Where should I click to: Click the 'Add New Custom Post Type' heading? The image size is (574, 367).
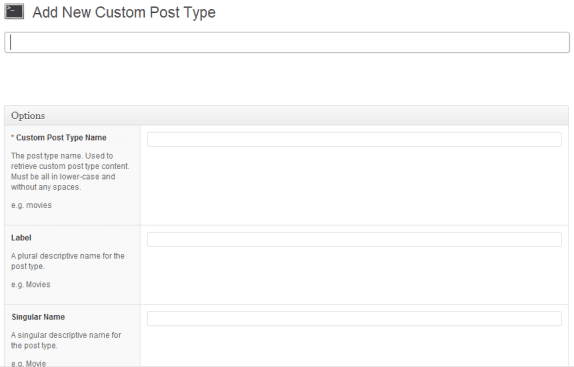tap(124, 12)
